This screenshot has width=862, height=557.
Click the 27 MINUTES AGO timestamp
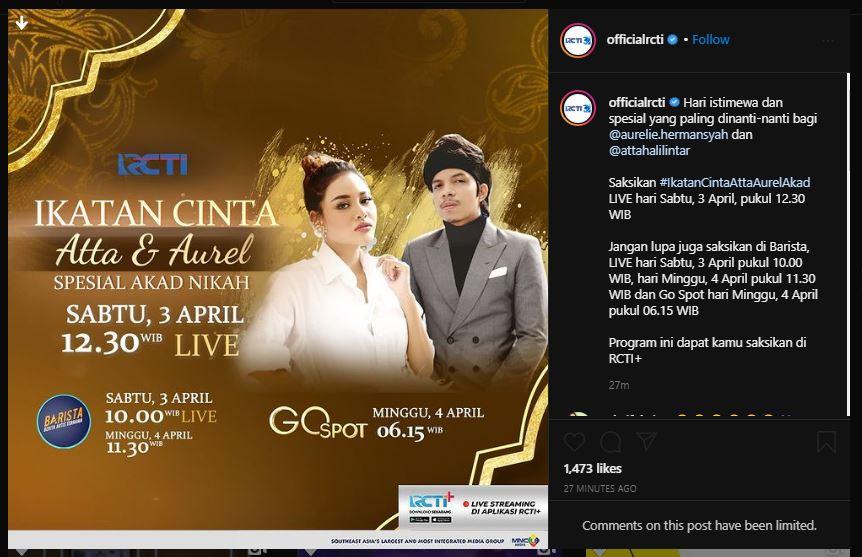[600, 488]
